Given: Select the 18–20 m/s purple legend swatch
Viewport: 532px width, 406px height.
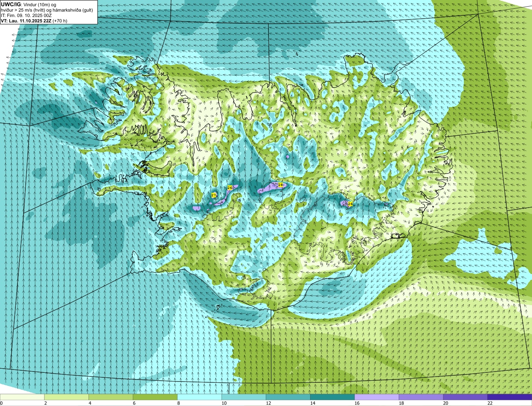Looking at the screenshot, I should [421, 397].
